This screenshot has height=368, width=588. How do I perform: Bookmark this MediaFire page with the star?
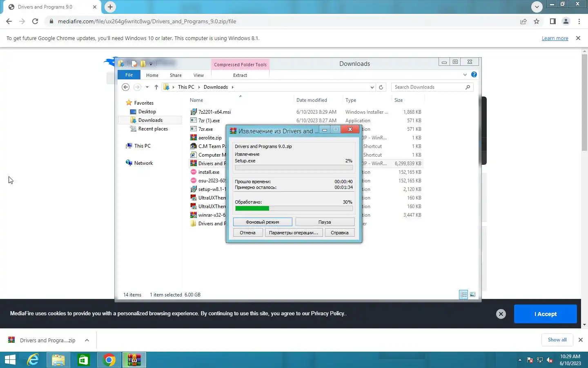(537, 21)
